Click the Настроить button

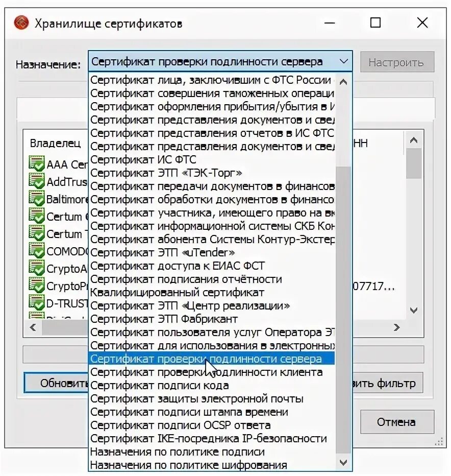(x=397, y=62)
